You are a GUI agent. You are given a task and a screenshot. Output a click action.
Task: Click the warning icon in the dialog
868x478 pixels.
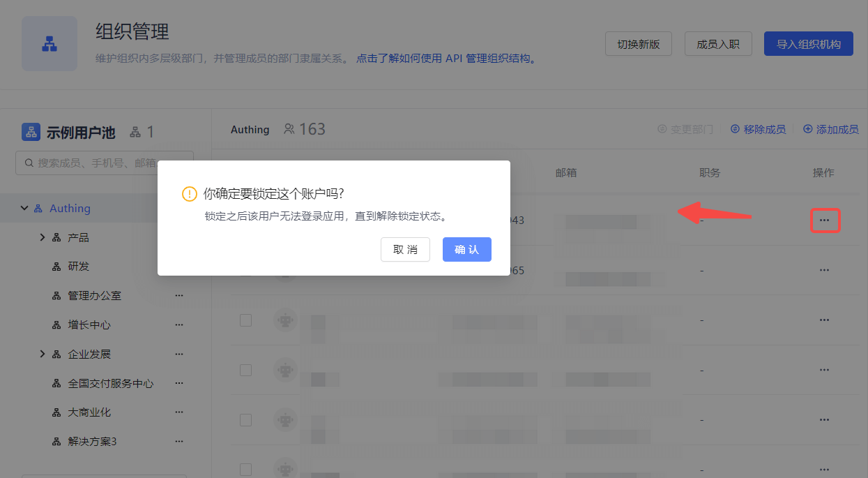[190, 194]
